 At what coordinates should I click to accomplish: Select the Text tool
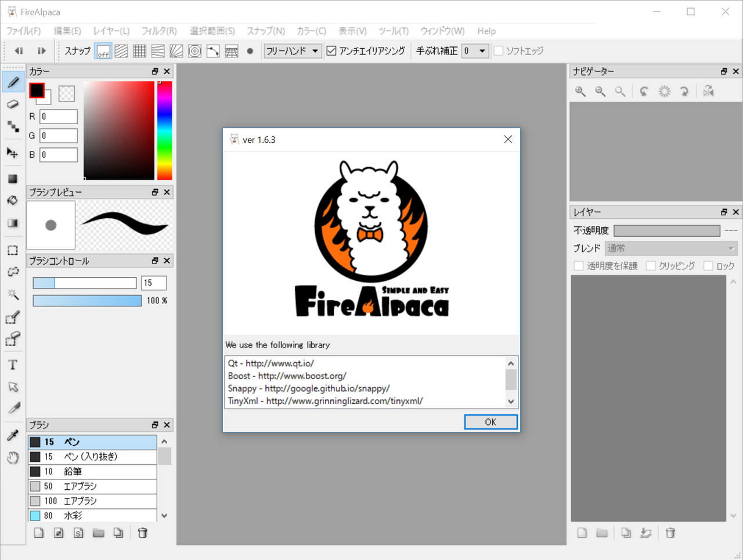[13, 364]
